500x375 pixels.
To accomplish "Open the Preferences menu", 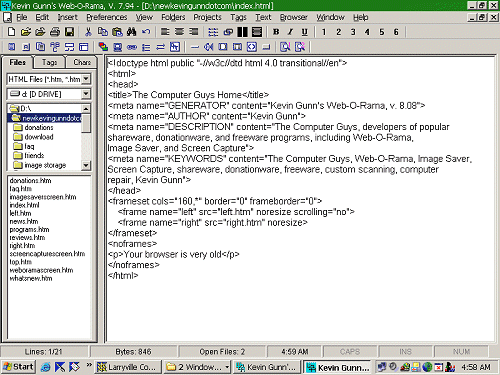I will click(107, 17).
